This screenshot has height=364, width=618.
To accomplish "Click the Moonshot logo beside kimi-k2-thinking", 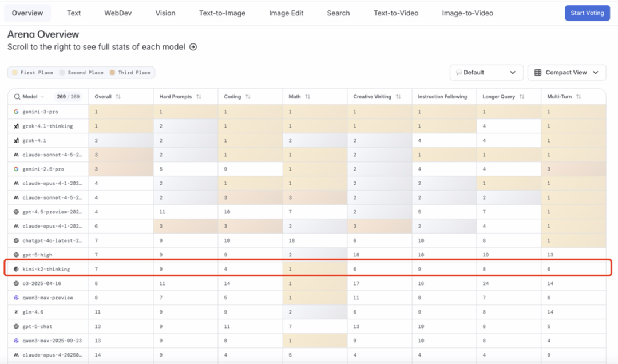I will (16, 269).
